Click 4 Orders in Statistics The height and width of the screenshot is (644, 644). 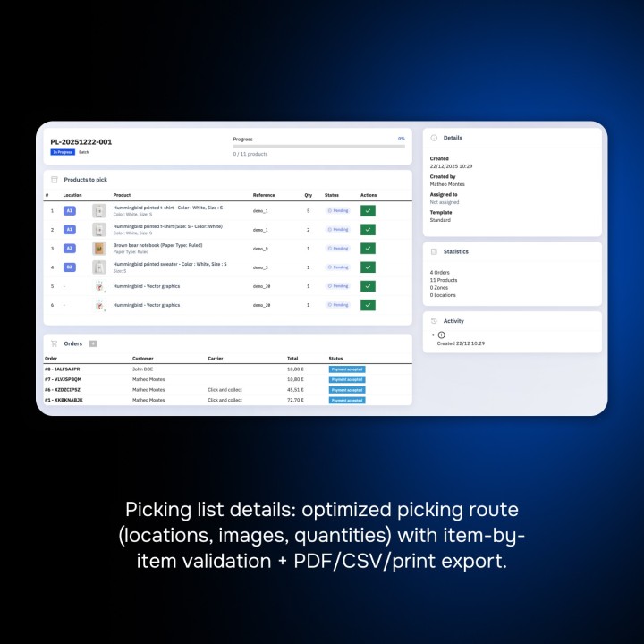(439, 272)
